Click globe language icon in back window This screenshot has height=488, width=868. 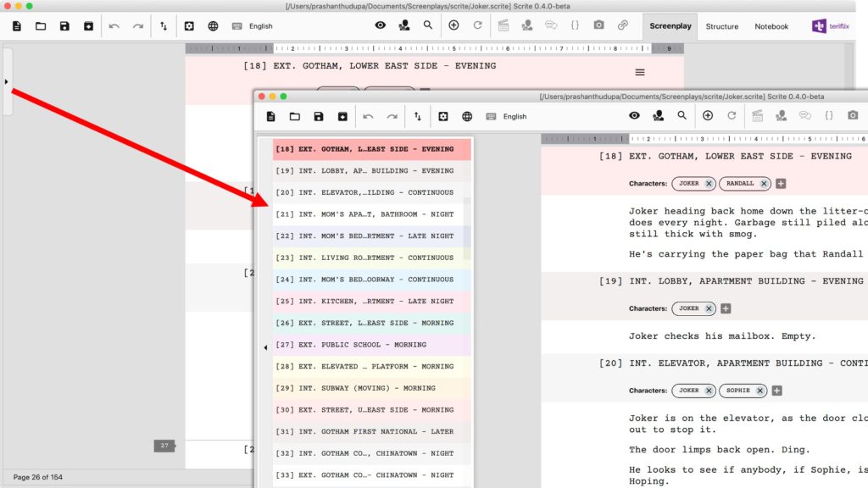click(213, 26)
